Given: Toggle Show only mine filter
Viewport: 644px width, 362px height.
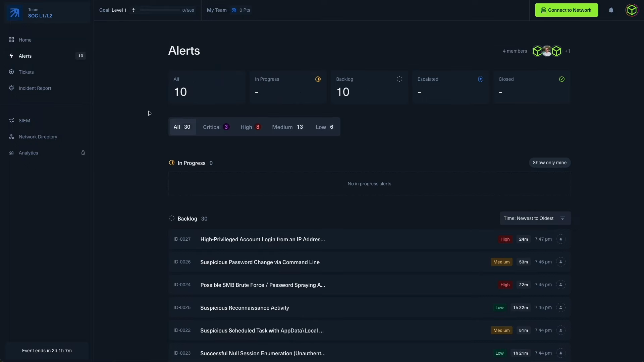Looking at the screenshot, I should (549, 163).
